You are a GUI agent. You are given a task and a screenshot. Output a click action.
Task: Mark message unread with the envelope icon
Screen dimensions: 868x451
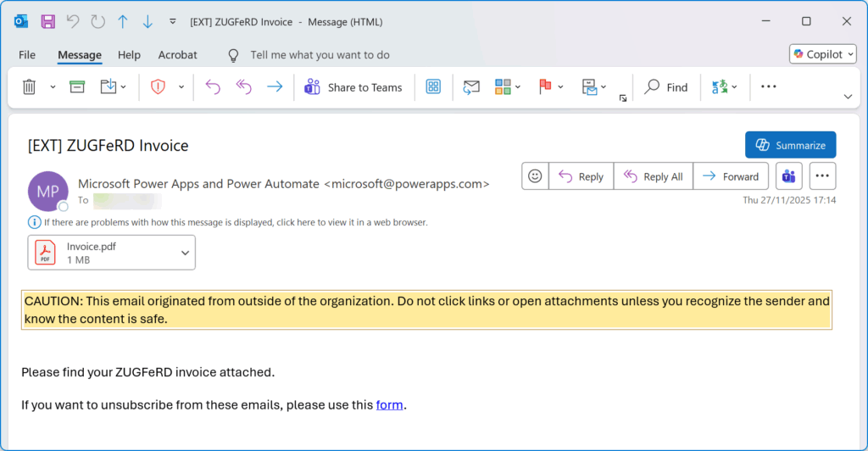[x=471, y=87]
